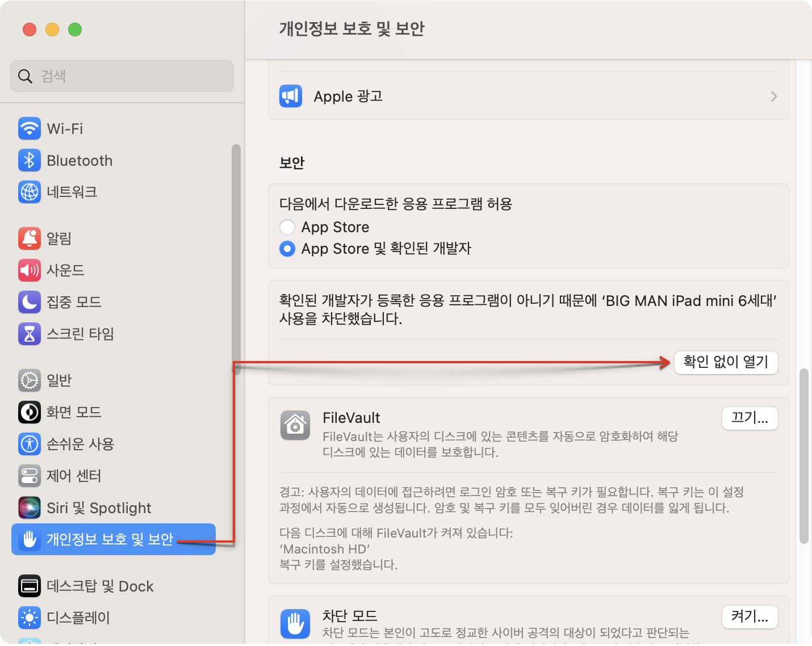Viewport: 812px width, 646px height.
Task: Click the Apple 광고 megaphone icon
Action: (x=291, y=96)
